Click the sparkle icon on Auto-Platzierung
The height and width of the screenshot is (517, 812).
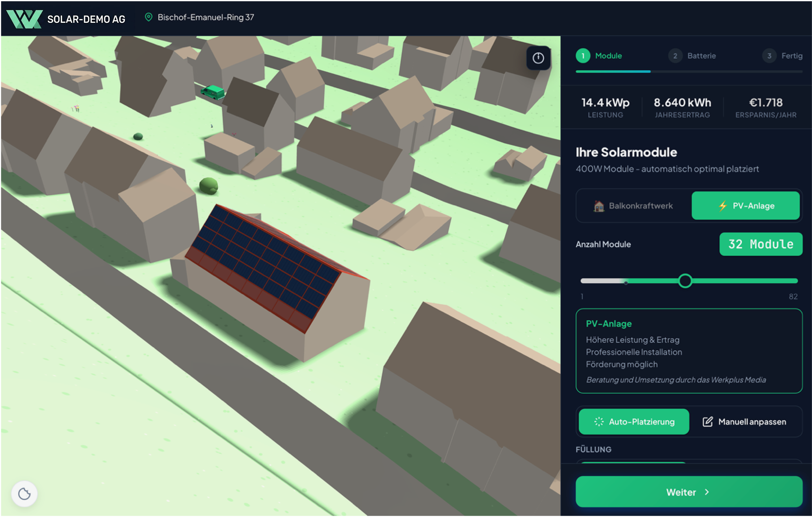click(599, 422)
